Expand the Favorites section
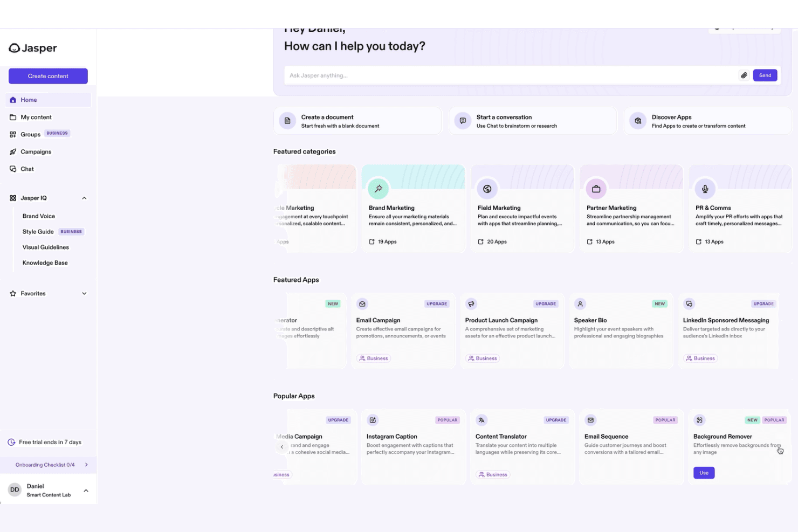 click(84, 294)
